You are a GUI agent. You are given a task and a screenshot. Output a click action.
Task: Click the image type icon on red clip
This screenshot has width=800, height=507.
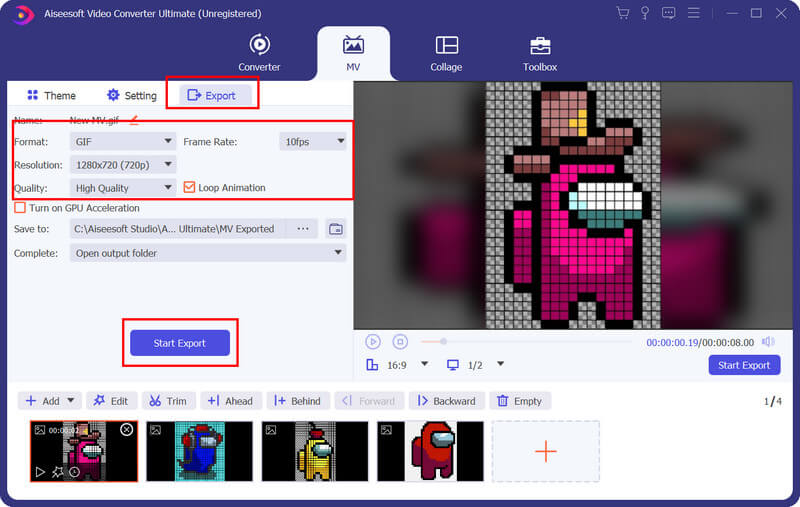tap(386, 430)
